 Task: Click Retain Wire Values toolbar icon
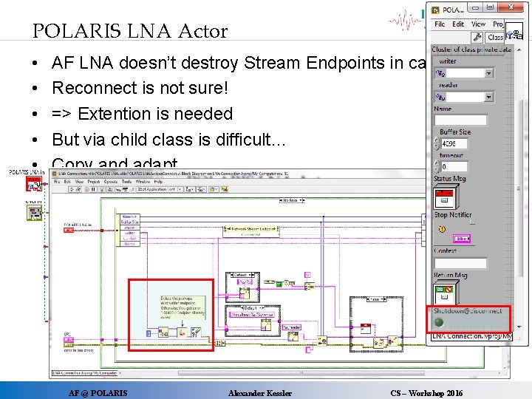[110, 189]
